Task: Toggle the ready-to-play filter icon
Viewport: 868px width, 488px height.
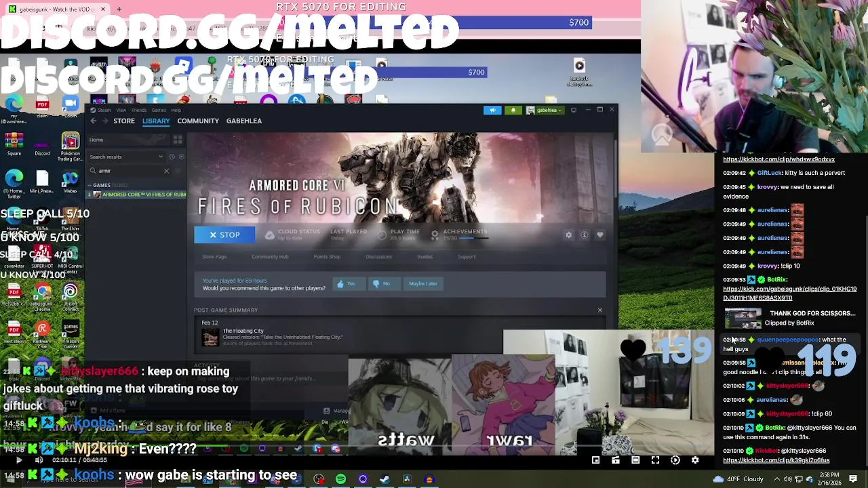Action: pyautogui.click(x=181, y=157)
